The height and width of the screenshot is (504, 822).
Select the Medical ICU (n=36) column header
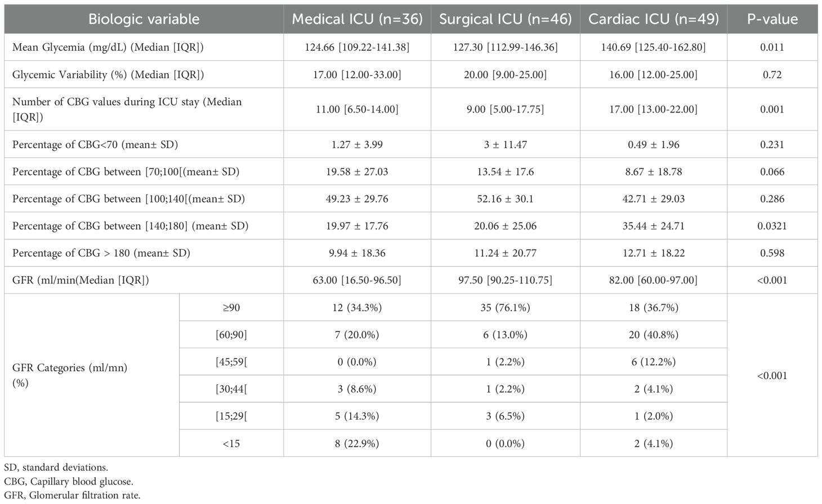tap(357, 19)
